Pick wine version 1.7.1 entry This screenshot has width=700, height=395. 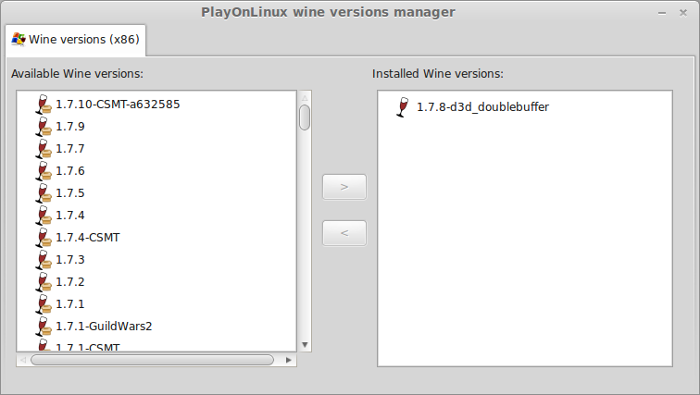pyautogui.click(x=70, y=304)
